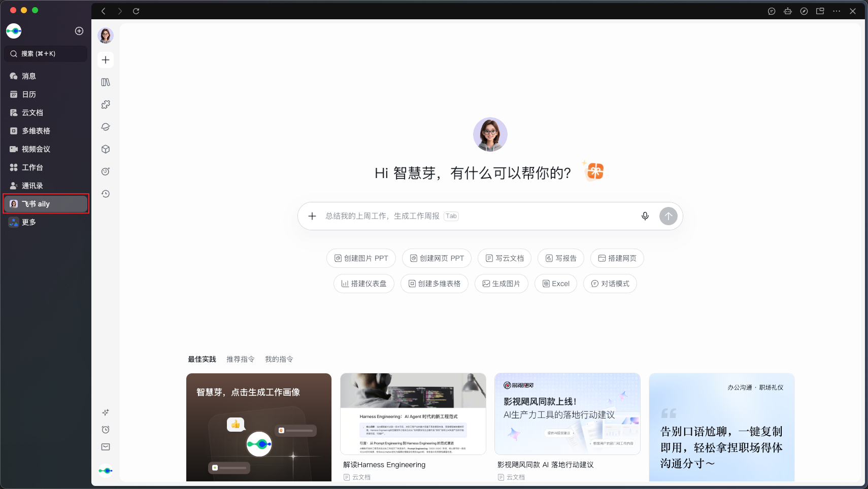
Task: Open card 智慧芽，点击生成工作画像
Action: coord(259,427)
